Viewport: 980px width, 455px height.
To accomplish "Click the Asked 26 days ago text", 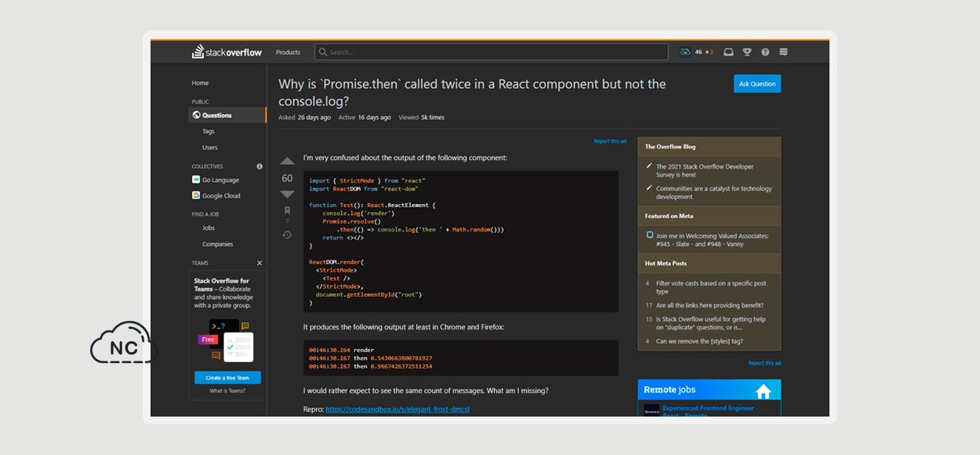I will [304, 118].
